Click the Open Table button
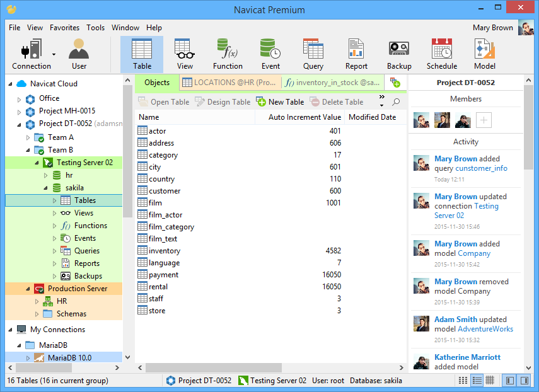 164,101
